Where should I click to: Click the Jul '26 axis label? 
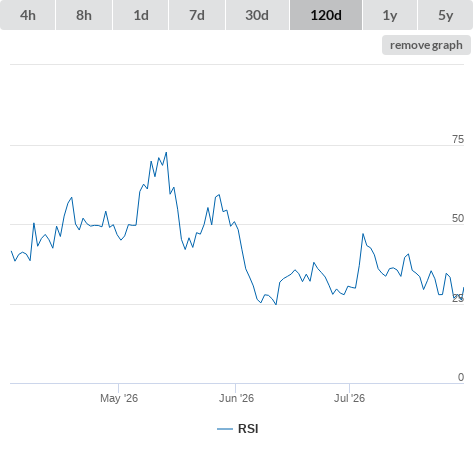pyautogui.click(x=349, y=398)
